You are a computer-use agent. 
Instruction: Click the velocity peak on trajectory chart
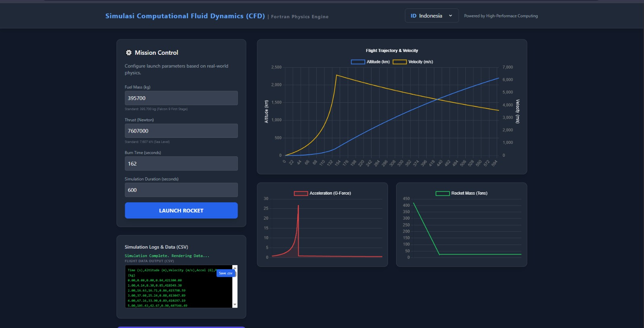pos(336,75)
